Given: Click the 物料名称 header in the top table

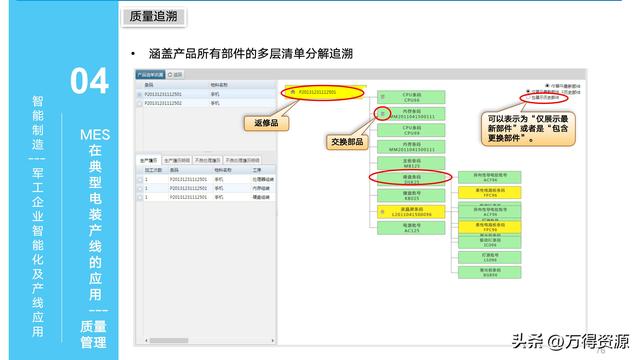Looking at the screenshot, I should pyautogui.click(x=219, y=85).
